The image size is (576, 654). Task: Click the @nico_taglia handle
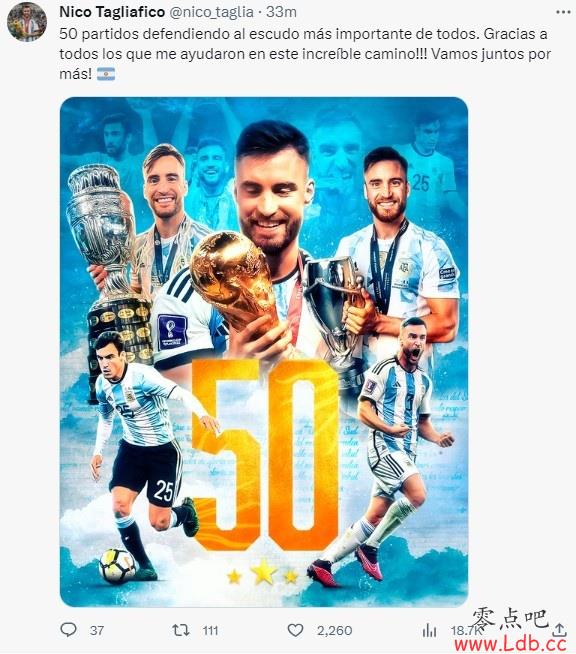point(211,12)
